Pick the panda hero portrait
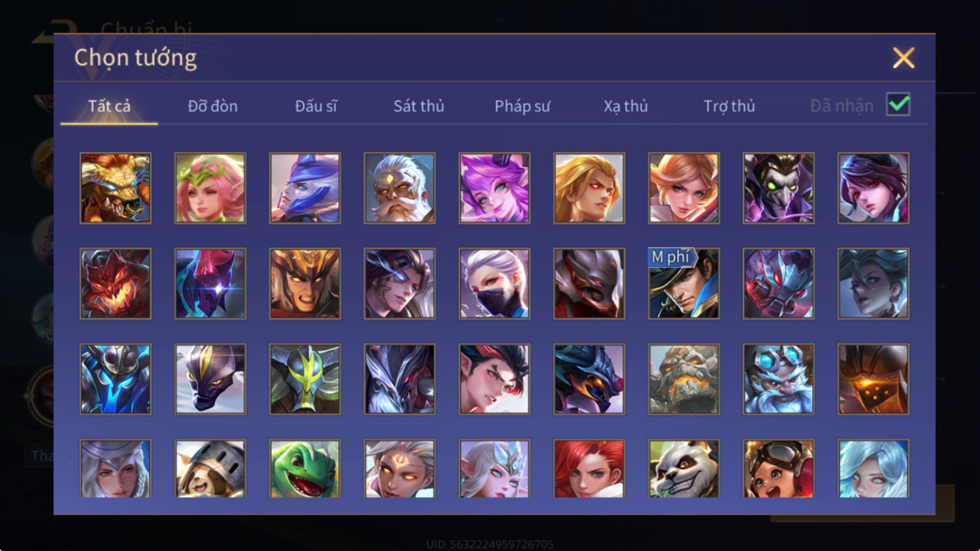This screenshot has height=551, width=980. point(684,468)
